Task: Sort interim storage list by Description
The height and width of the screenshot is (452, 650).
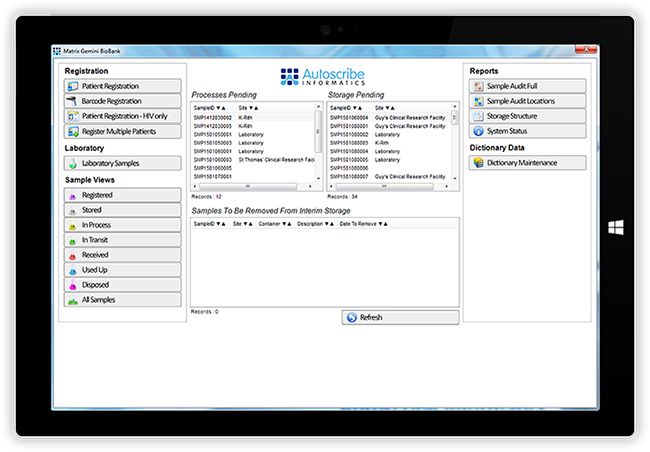Action: (315, 224)
